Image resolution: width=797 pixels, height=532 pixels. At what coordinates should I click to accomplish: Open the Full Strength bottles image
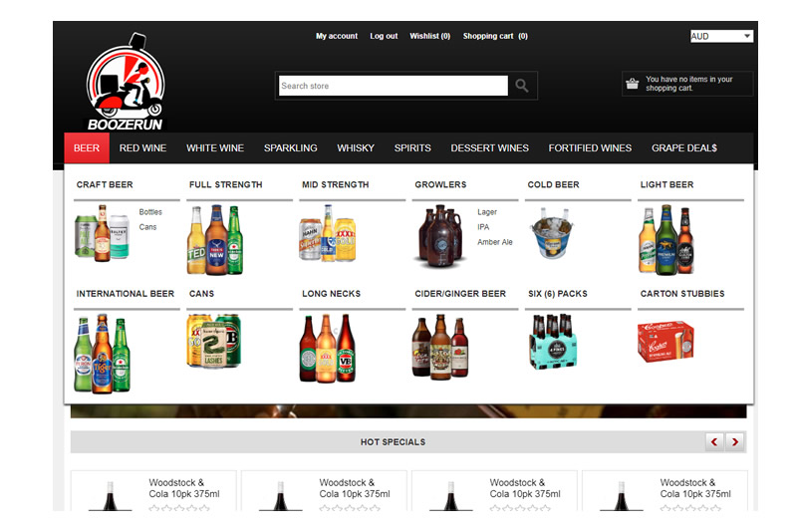[x=215, y=239]
